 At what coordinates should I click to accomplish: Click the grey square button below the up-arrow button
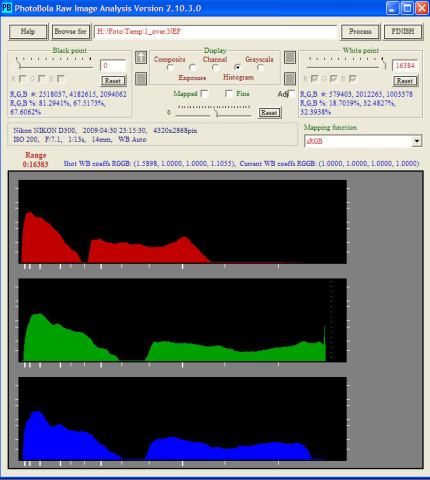click(141, 79)
